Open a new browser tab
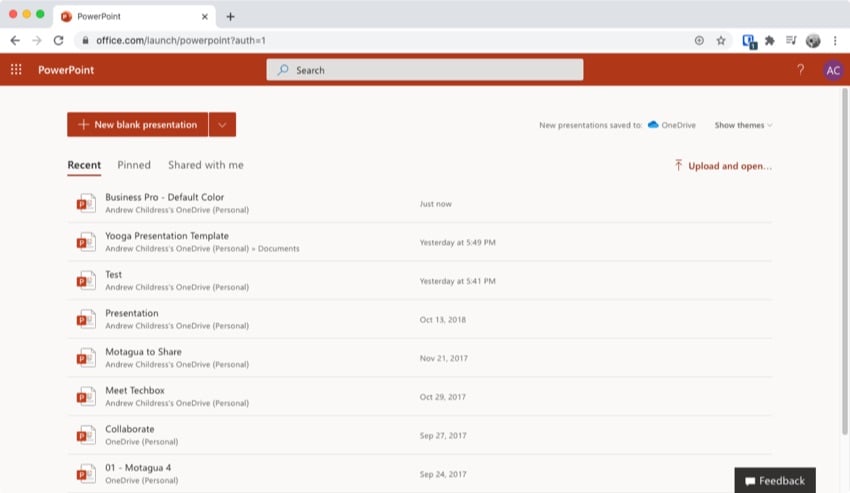This screenshot has height=493, width=850. [x=230, y=16]
